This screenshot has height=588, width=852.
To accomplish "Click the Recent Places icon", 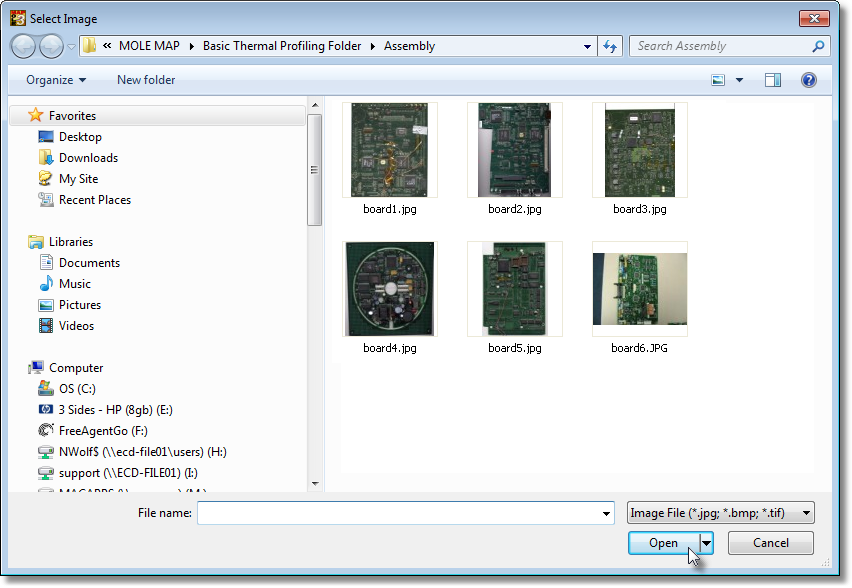I will point(46,199).
